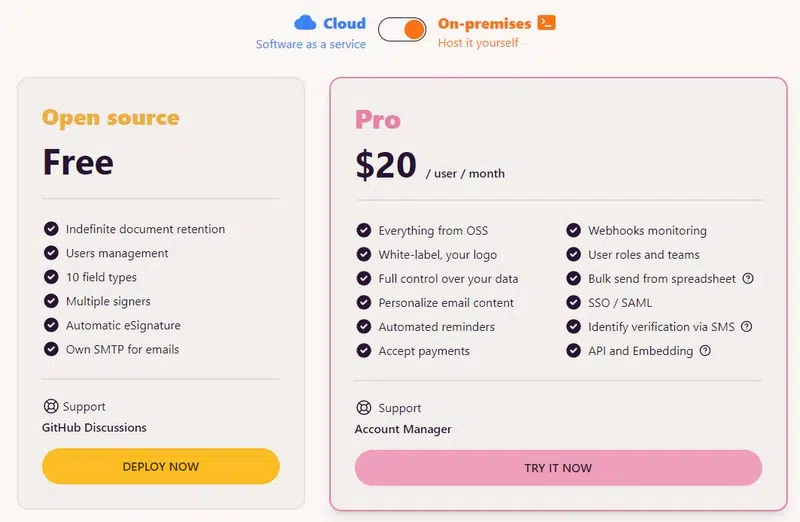
Task: Click the lifebuoy Support icon in Open source card
Action: click(51, 407)
